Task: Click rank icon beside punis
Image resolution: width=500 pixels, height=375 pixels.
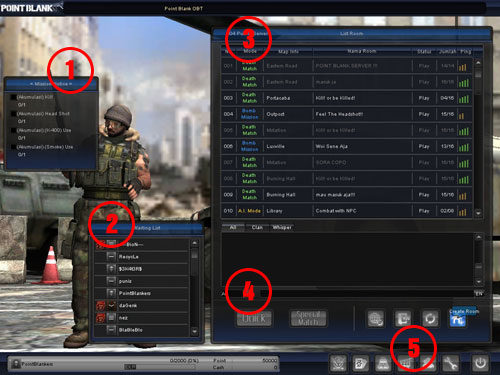Action: point(111,281)
